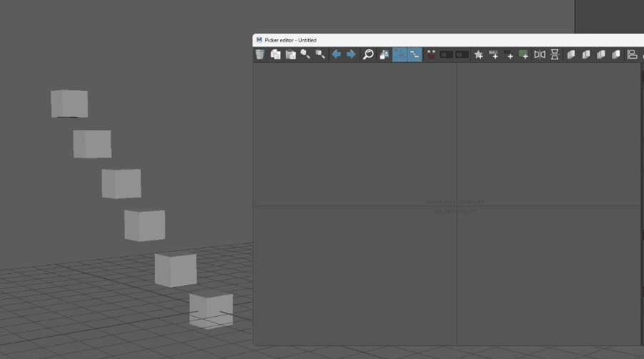644x359 pixels.
Task: Click the blue left arrow undo icon
Action: coord(337,54)
